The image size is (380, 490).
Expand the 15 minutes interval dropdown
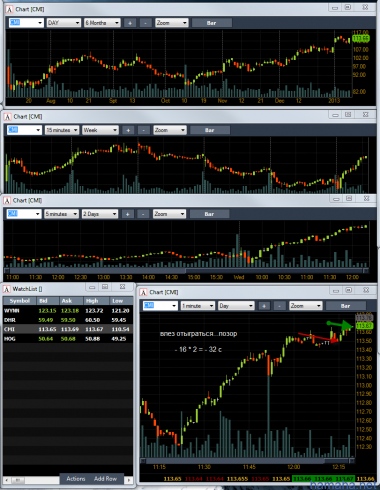62,130
